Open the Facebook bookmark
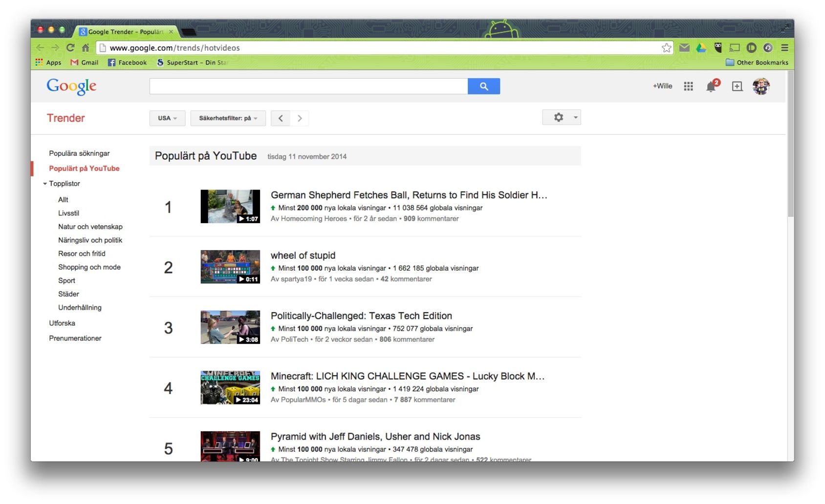The height and width of the screenshot is (504, 825). [127, 63]
